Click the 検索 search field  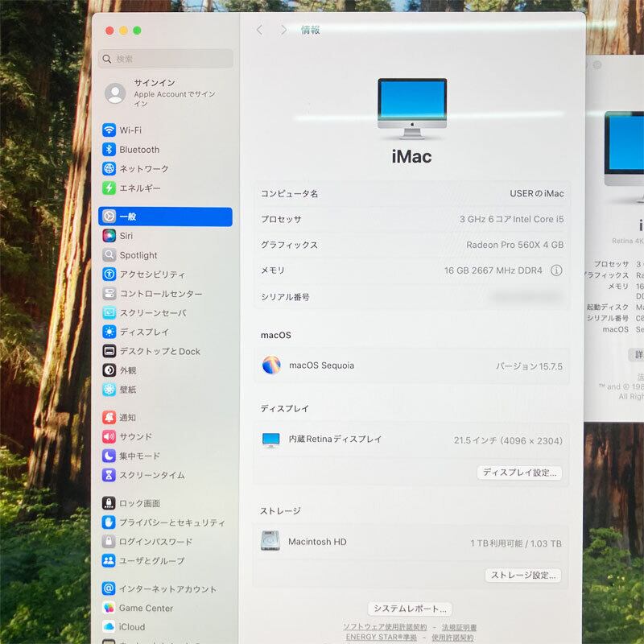click(166, 59)
